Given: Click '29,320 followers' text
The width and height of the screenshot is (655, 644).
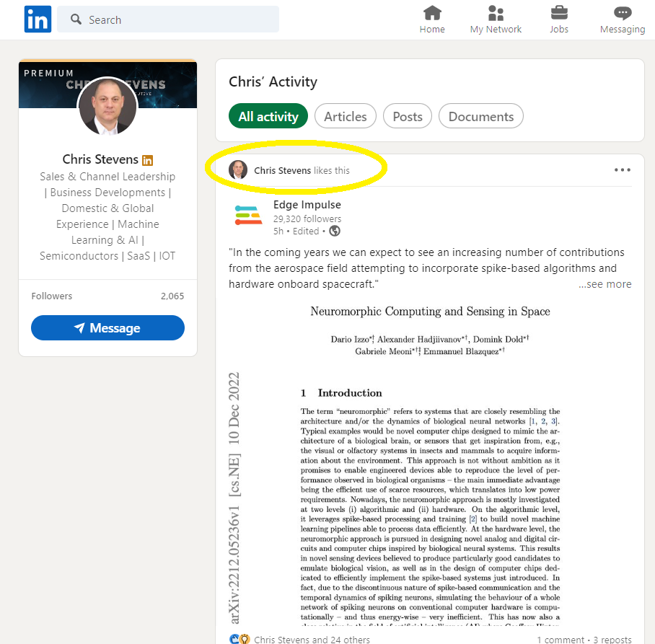Looking at the screenshot, I should (x=307, y=219).
